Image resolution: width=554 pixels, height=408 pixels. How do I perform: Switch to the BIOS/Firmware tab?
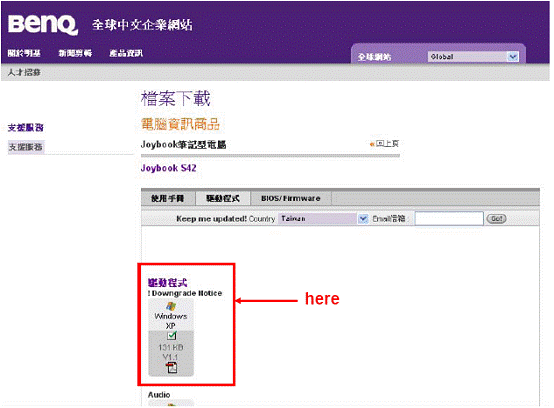291,198
